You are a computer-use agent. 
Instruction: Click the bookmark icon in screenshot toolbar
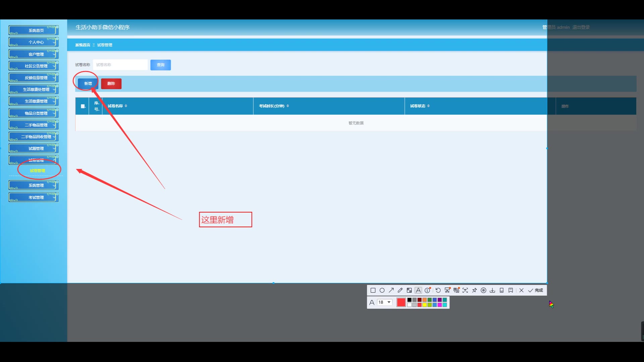pyautogui.click(x=511, y=290)
